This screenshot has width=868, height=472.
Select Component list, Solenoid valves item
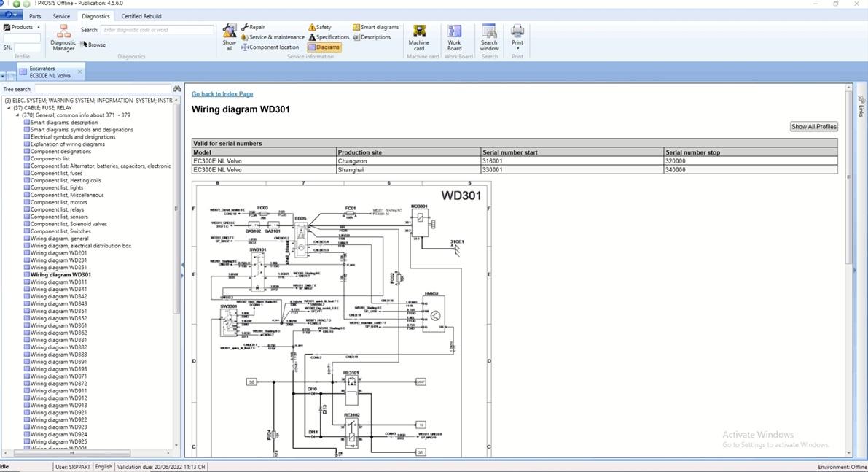pyautogui.click(x=69, y=224)
